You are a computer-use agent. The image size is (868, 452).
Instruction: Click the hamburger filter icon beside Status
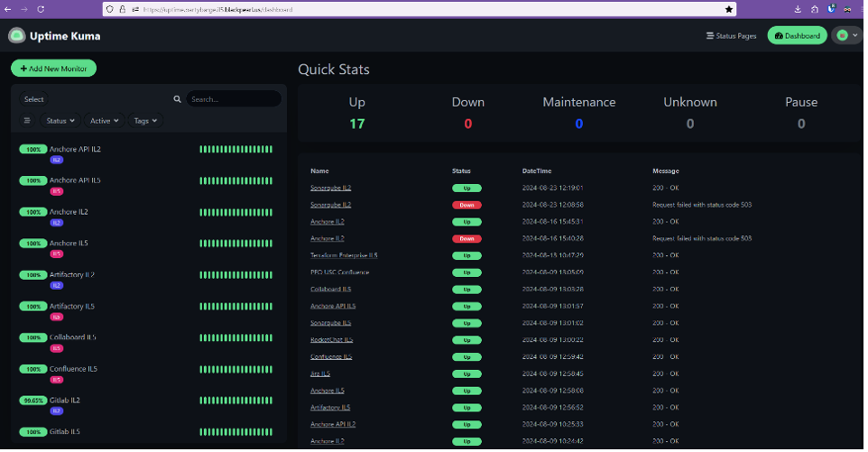point(26,121)
